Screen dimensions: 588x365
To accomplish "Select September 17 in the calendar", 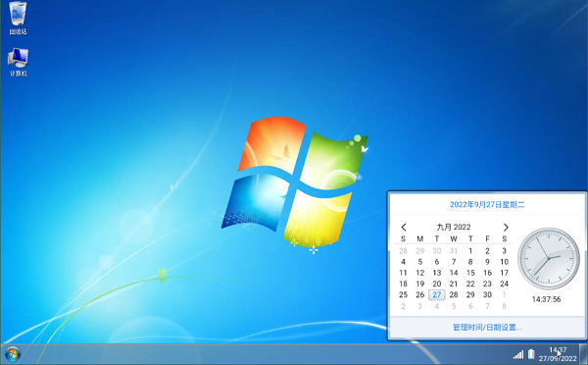I will [x=504, y=273].
